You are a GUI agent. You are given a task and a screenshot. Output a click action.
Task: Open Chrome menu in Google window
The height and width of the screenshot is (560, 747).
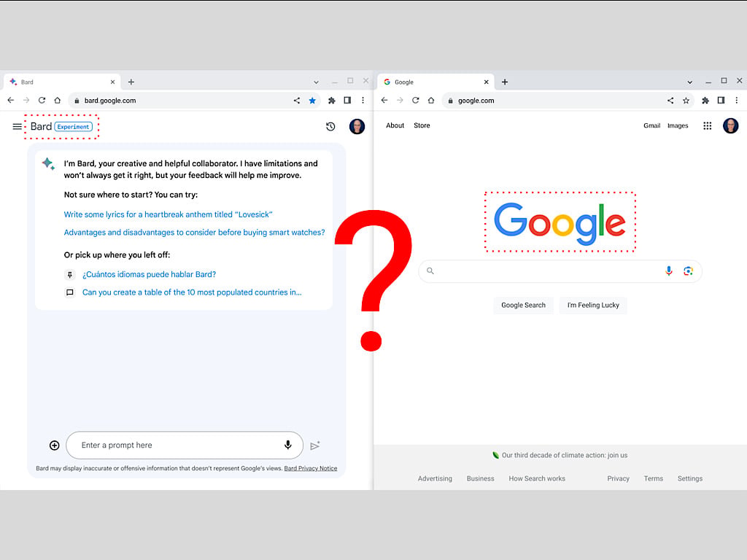[x=737, y=101]
